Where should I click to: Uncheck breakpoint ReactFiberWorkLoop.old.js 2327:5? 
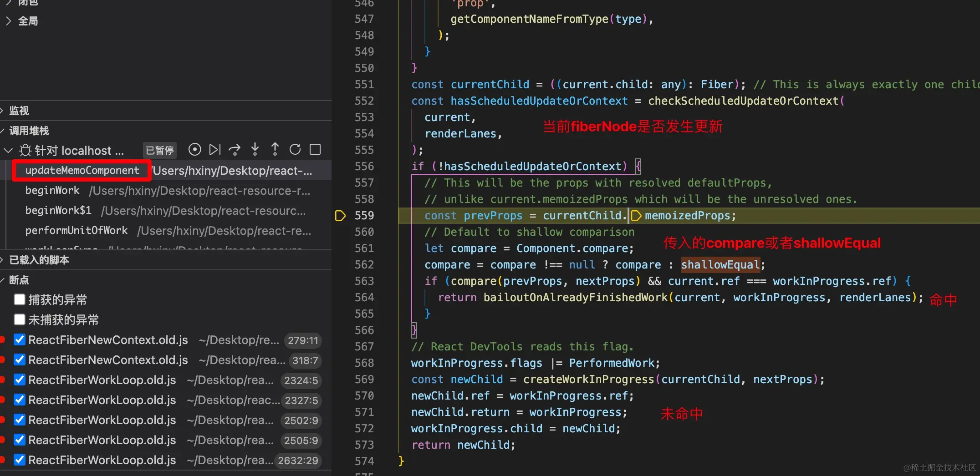(20, 400)
